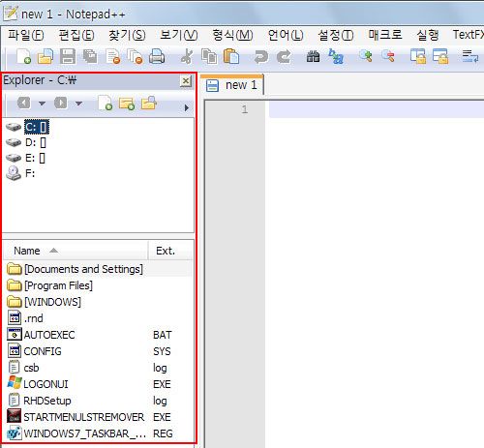Image resolution: width=484 pixels, height=448 pixels.
Task: Select drive C: in tree
Action: [37, 127]
